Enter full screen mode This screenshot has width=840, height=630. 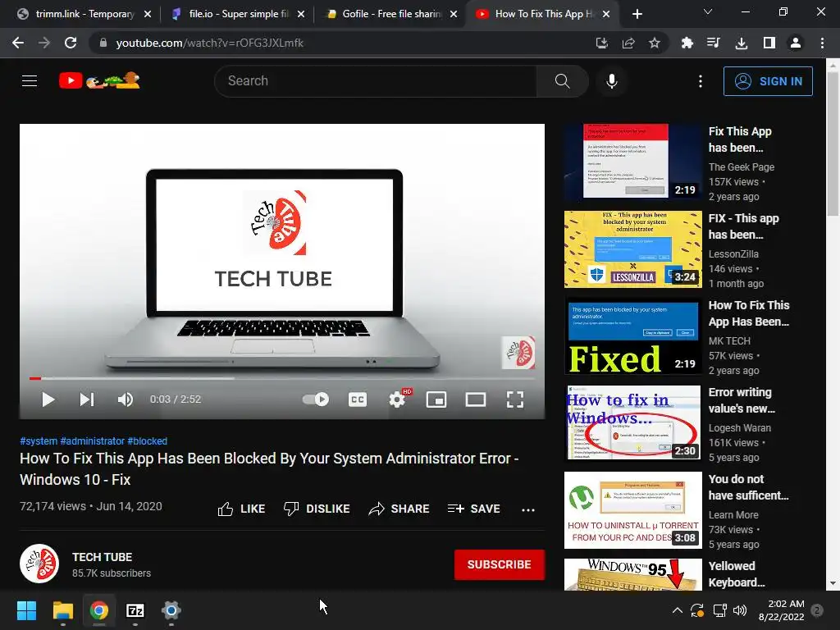pyautogui.click(x=515, y=399)
